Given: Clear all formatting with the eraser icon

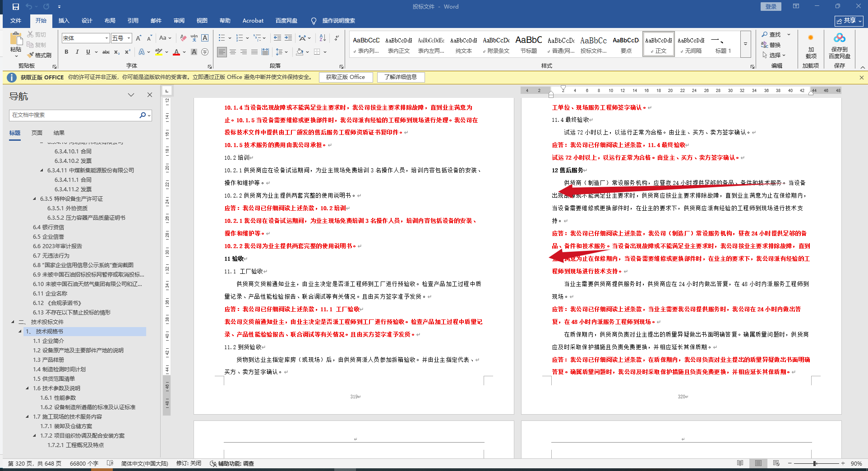Looking at the screenshot, I should pos(183,38).
